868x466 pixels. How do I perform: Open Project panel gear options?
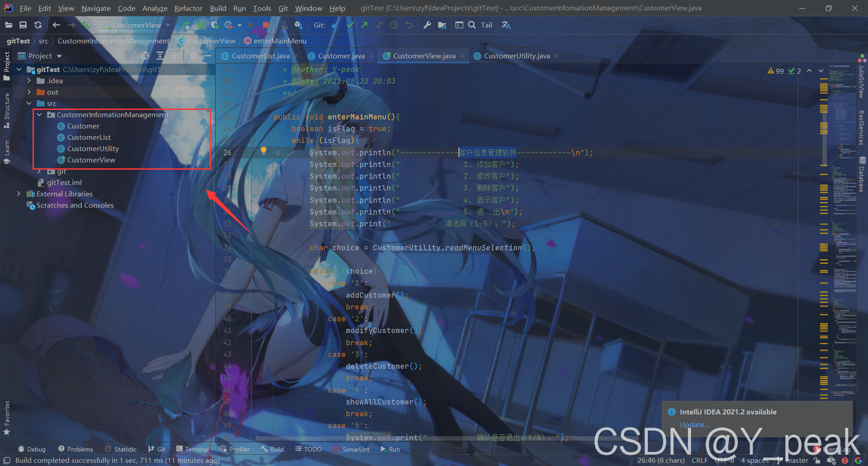click(193, 56)
